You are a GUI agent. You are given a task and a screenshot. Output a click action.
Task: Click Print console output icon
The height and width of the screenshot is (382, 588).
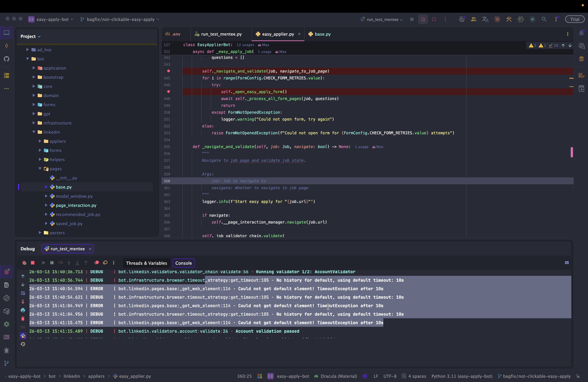[x=23, y=310]
